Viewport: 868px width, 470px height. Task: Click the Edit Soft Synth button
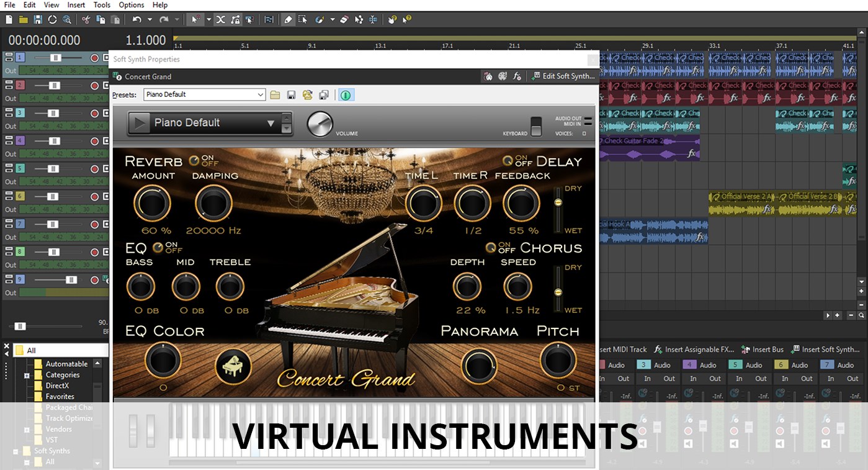tap(563, 76)
